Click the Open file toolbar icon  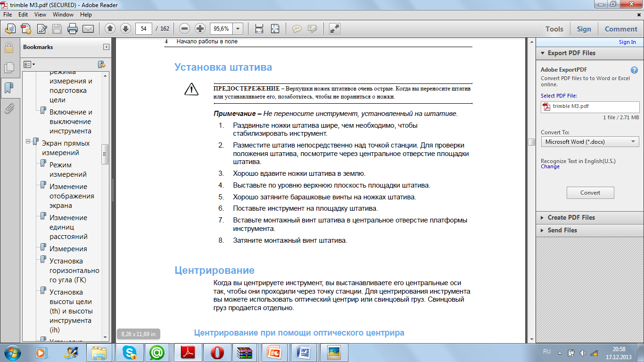pyautogui.click(x=10, y=29)
